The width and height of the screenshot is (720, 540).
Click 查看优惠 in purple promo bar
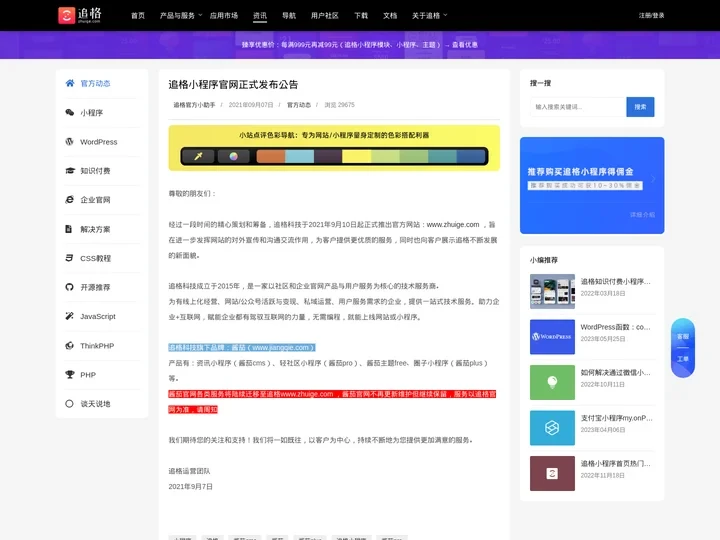[x=465, y=45]
